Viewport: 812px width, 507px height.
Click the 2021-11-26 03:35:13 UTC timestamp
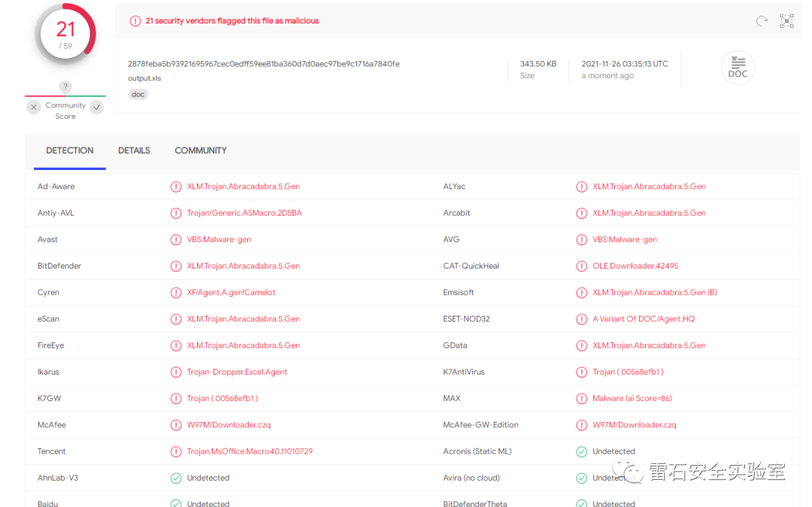625,64
